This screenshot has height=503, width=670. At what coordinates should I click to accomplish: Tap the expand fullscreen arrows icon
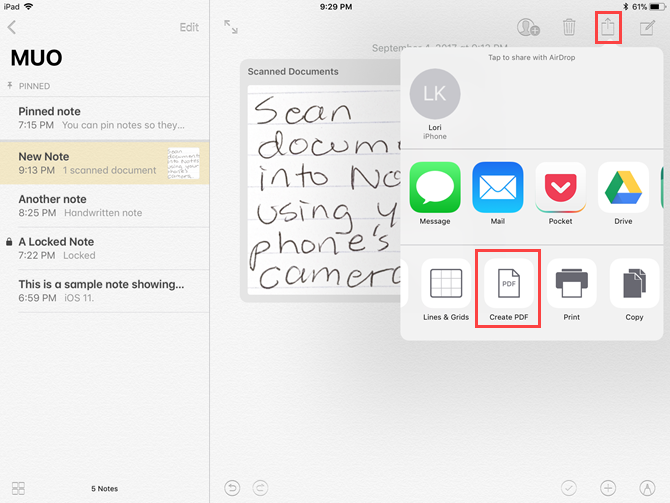tap(231, 27)
